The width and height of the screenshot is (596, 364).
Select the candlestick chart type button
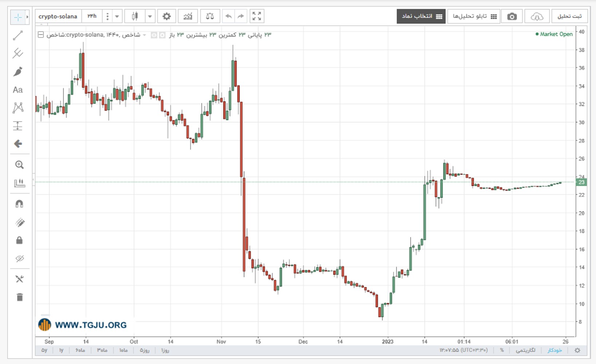pos(135,16)
